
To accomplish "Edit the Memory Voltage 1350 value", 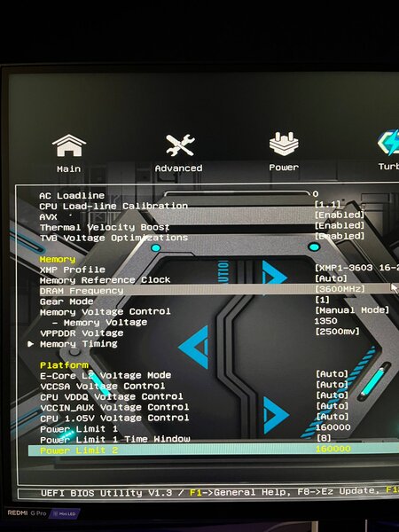I will tap(326, 321).
